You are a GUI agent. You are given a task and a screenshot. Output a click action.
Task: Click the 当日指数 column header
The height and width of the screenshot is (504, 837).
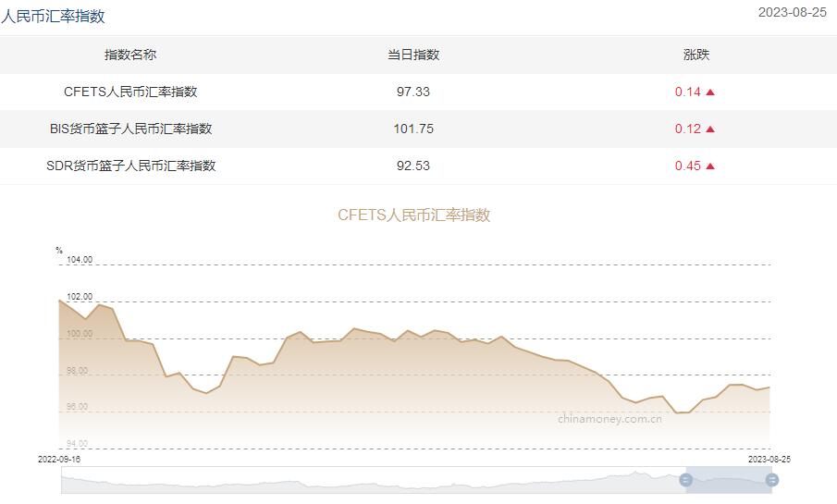coord(412,55)
